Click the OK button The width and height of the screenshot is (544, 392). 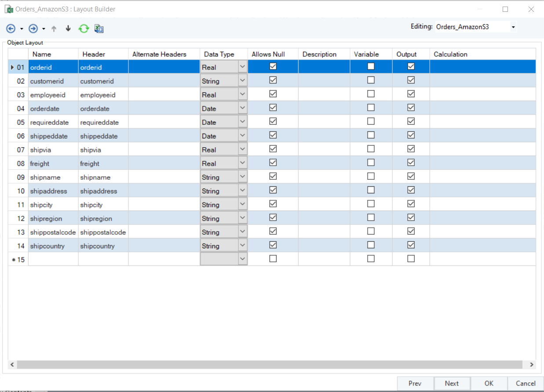[x=489, y=383]
